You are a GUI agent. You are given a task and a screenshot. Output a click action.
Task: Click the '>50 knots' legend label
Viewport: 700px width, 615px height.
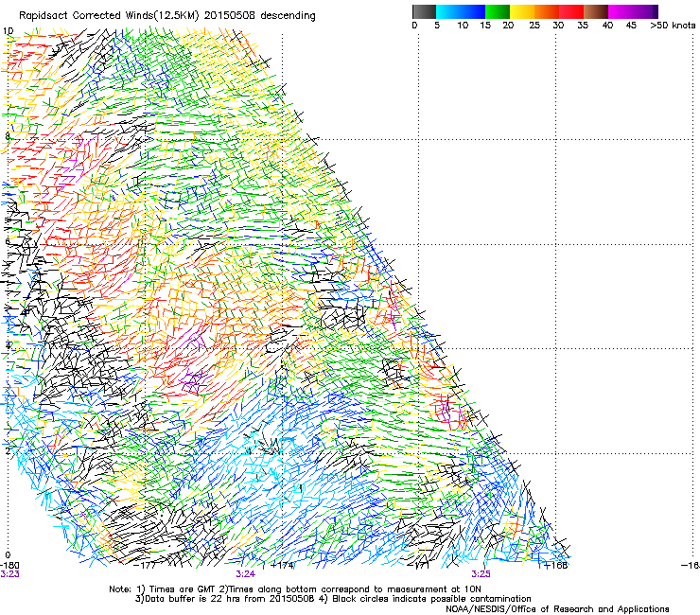pyautogui.click(x=673, y=25)
